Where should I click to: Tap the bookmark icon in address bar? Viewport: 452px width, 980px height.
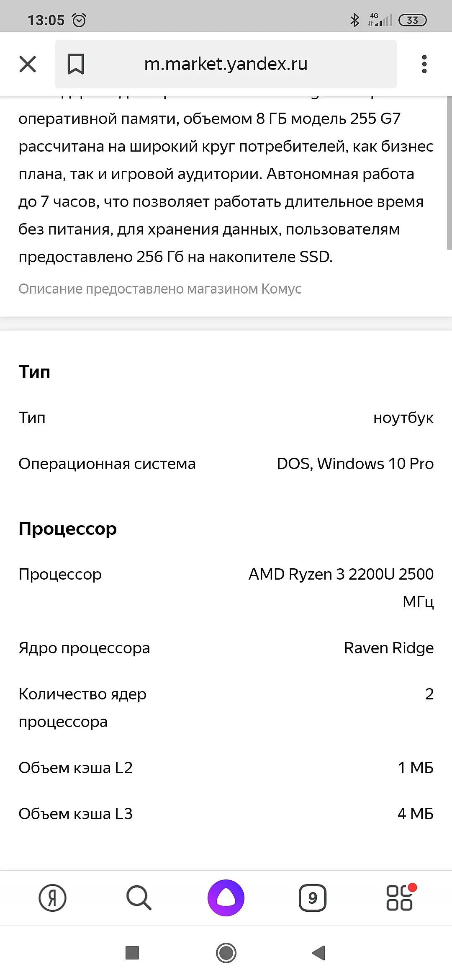point(76,64)
